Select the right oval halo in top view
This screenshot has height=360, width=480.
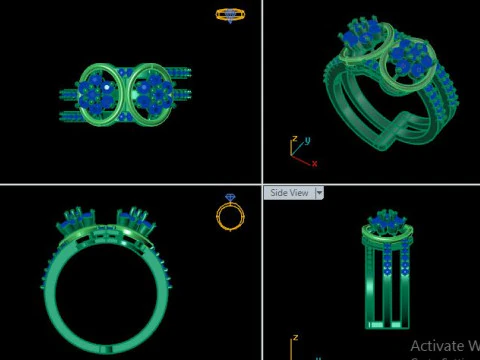[151, 95]
